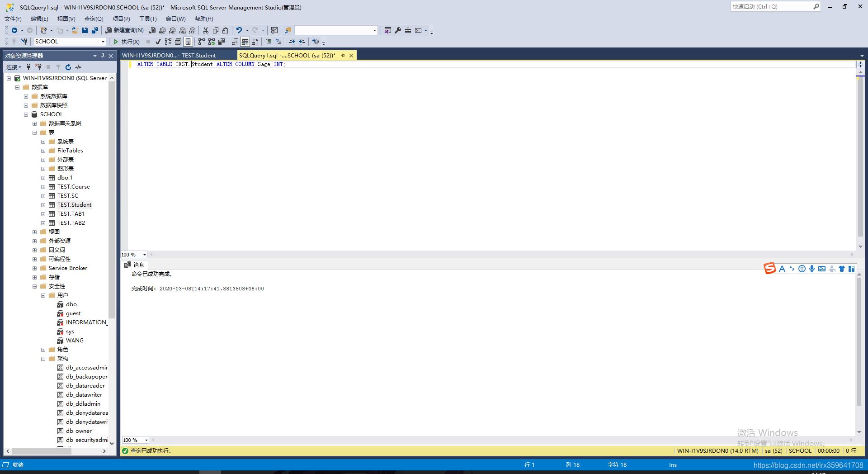Click the Undo arrow icon
This screenshot has width=868, height=474.
point(239,30)
